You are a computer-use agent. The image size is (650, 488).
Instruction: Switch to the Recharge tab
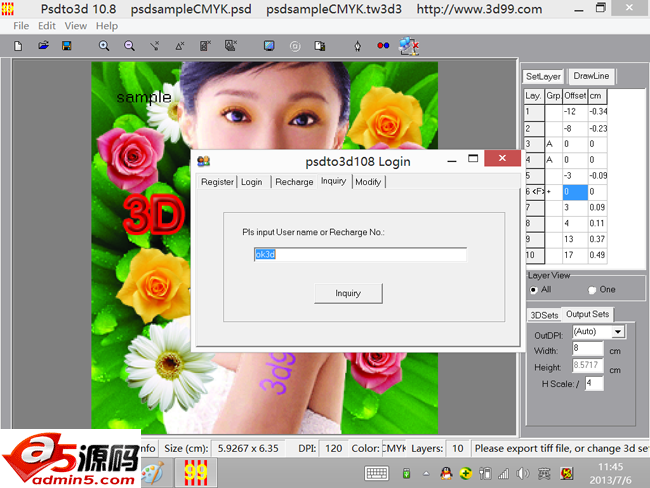294,182
